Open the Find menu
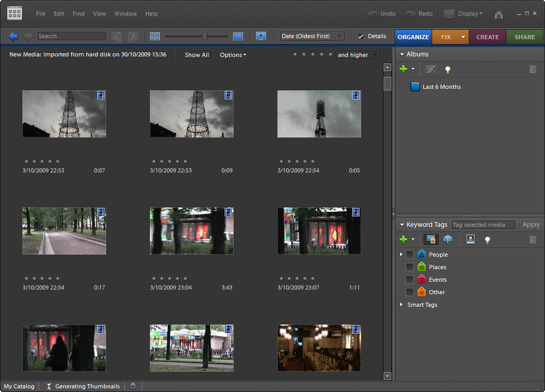 pyautogui.click(x=78, y=14)
